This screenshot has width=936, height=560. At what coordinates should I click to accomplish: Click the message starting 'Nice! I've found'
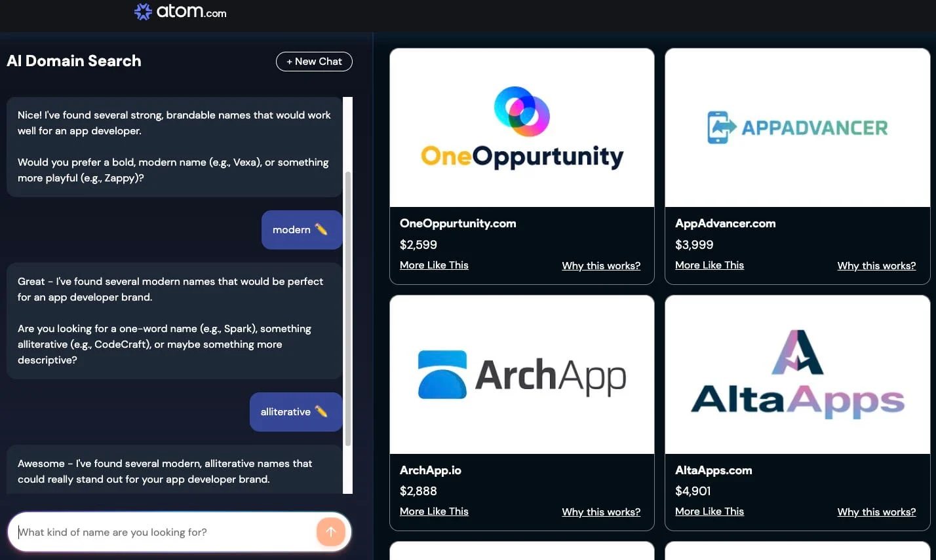174,147
